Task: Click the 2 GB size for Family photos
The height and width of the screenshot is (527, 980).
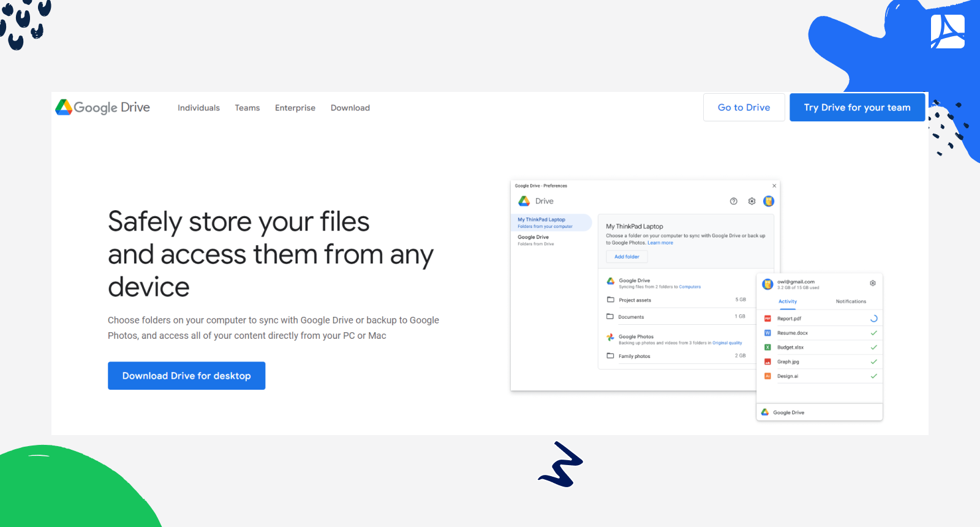Action: (x=741, y=355)
